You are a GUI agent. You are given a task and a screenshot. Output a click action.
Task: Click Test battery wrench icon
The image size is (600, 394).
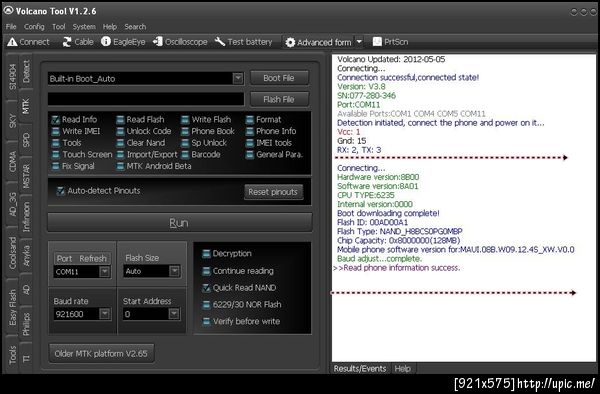[x=220, y=42]
